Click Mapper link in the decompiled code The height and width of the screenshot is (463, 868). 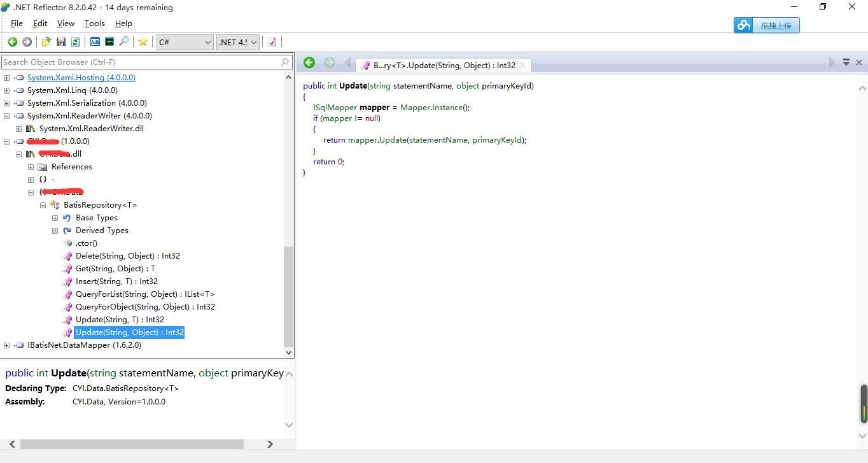point(414,107)
